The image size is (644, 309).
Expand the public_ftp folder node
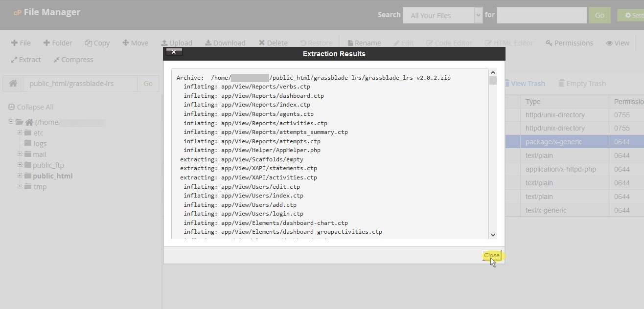coord(20,165)
